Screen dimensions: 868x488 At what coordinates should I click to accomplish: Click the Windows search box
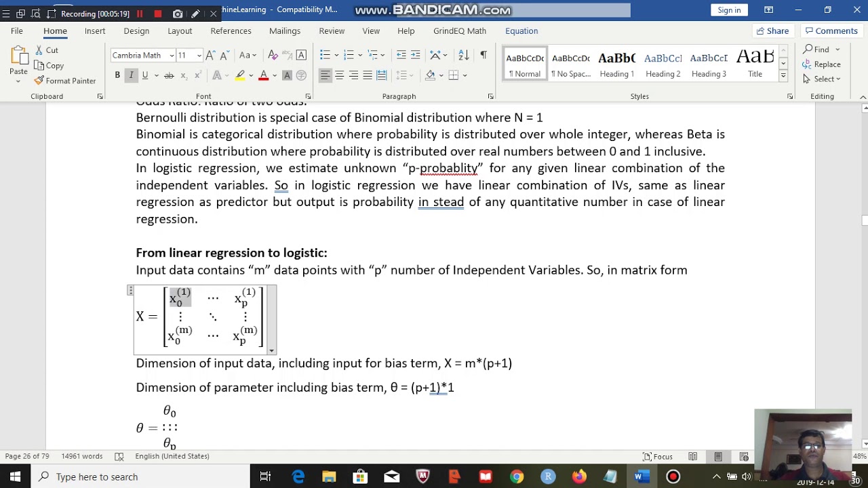point(140,476)
